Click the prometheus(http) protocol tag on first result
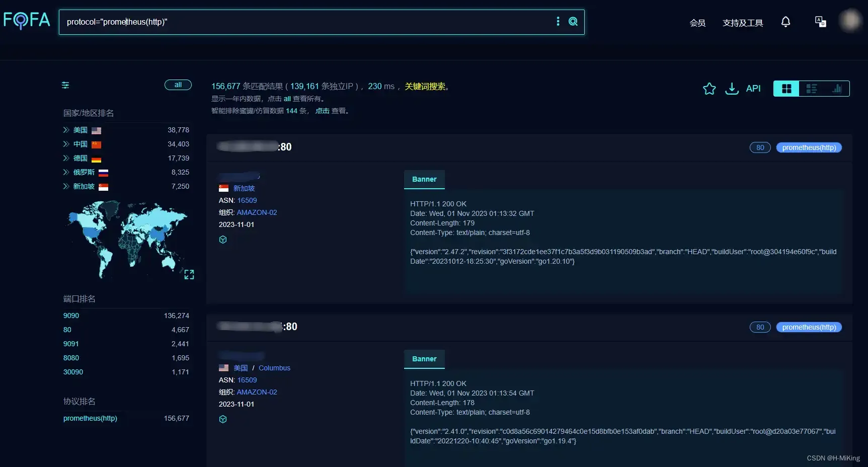868x467 pixels. (x=809, y=147)
